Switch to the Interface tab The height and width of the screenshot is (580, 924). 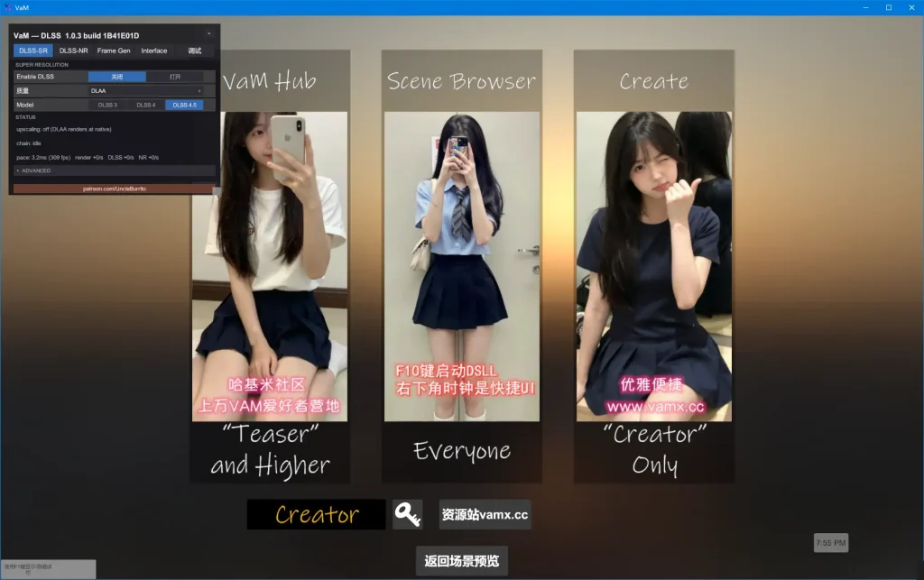(x=153, y=51)
